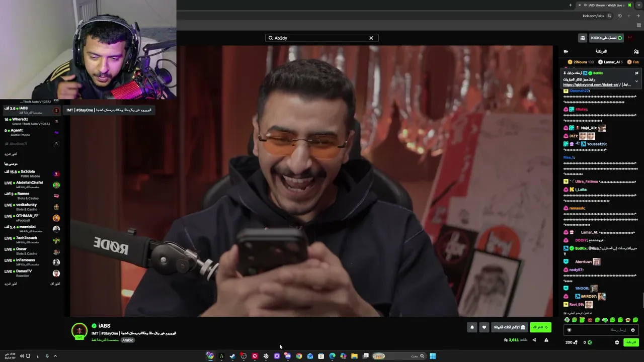Click the chat message input field
The height and width of the screenshot is (362, 644).
coord(601,330)
